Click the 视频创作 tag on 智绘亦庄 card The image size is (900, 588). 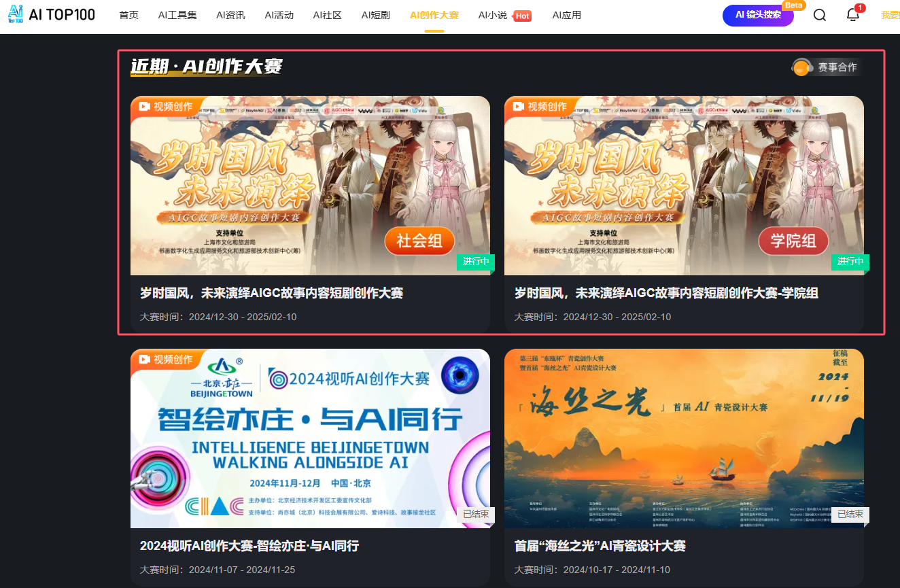point(166,359)
